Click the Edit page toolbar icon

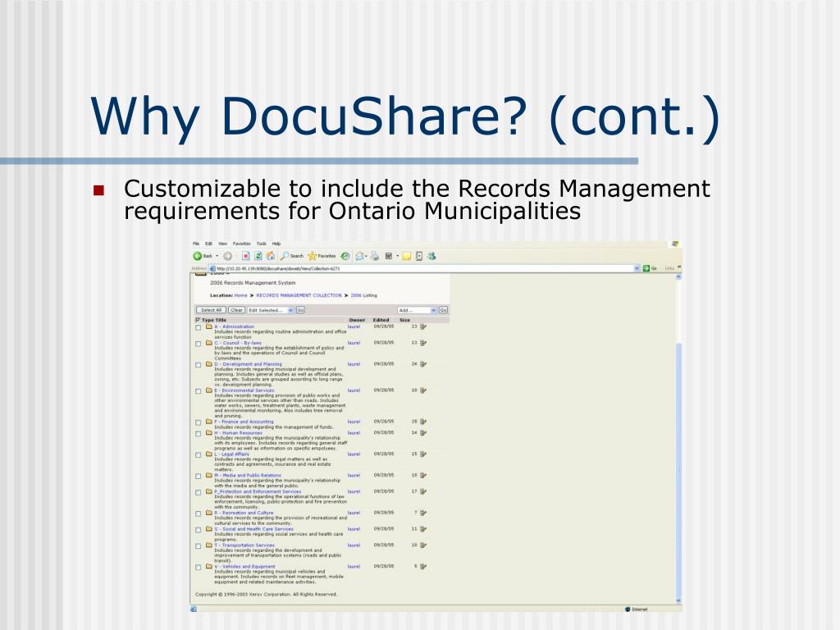coord(389,256)
